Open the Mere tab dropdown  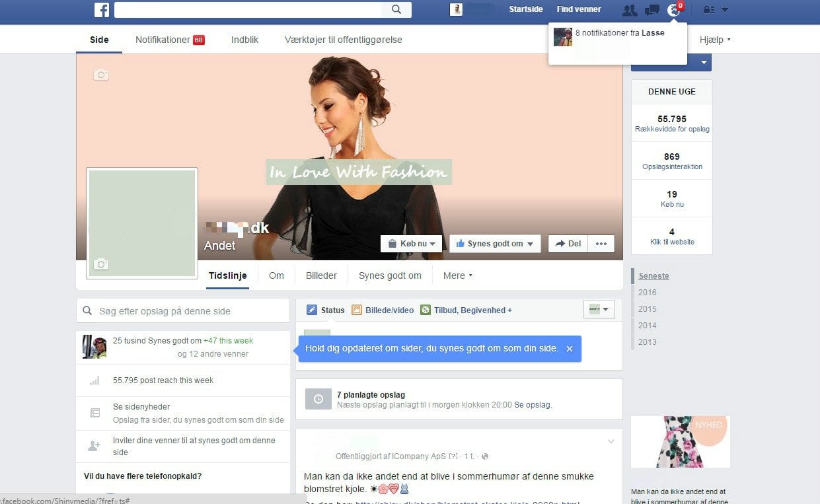[x=458, y=275]
